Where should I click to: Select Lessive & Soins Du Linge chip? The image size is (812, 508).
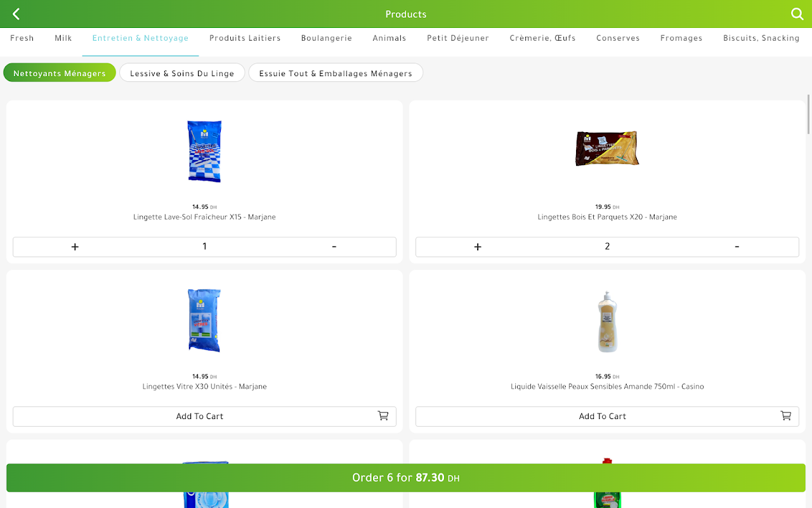[182, 73]
